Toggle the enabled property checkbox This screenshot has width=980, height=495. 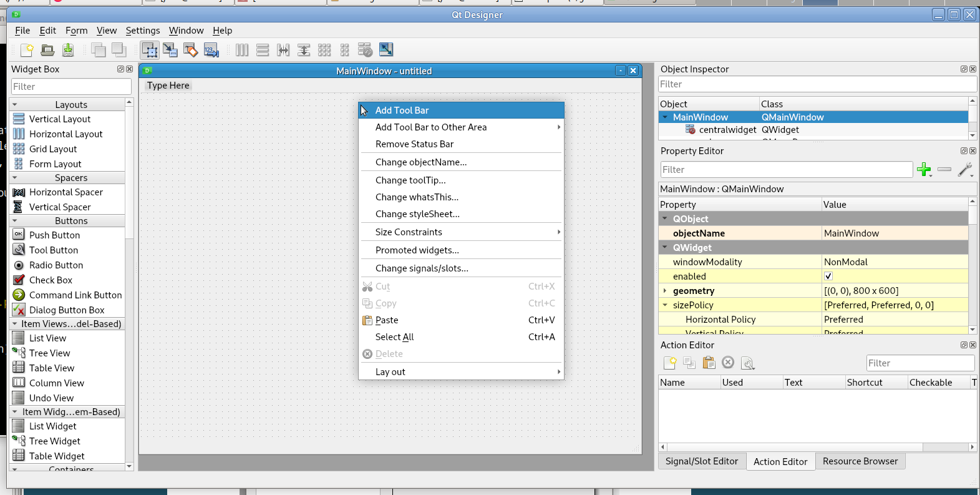(828, 276)
